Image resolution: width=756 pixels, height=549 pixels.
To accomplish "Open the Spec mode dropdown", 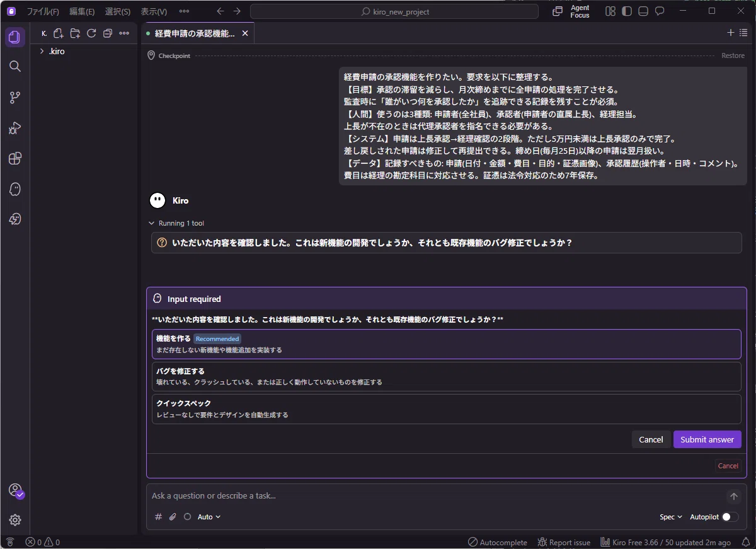I will 671,517.
